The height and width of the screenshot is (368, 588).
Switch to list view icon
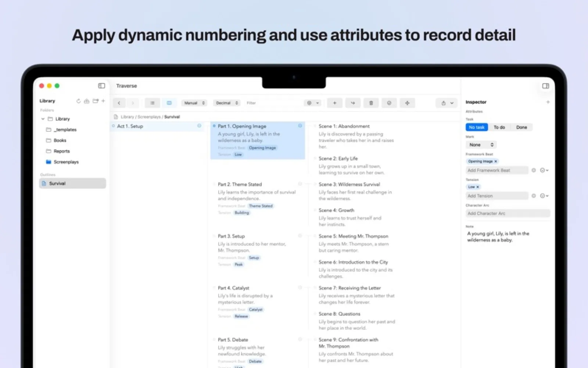click(x=153, y=103)
